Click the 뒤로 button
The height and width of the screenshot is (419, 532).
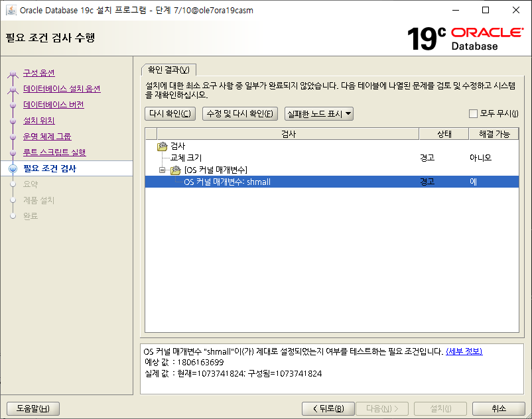(328, 408)
